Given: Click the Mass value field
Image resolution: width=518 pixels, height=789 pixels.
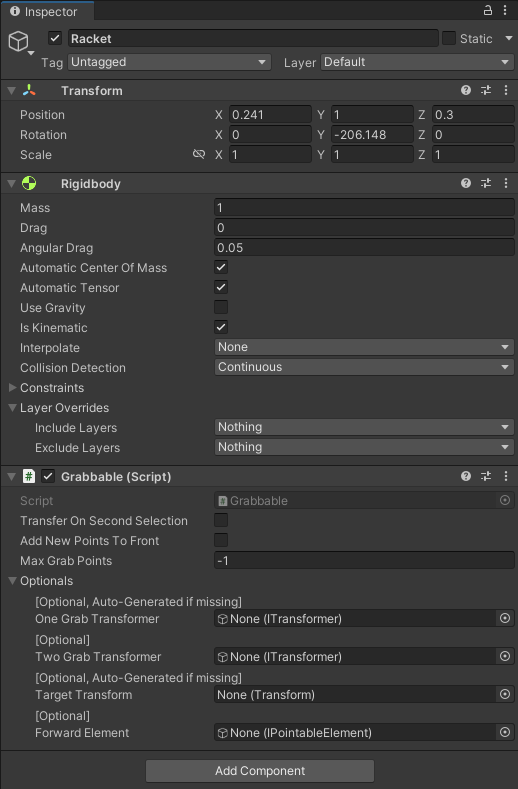Looking at the screenshot, I should point(364,207).
